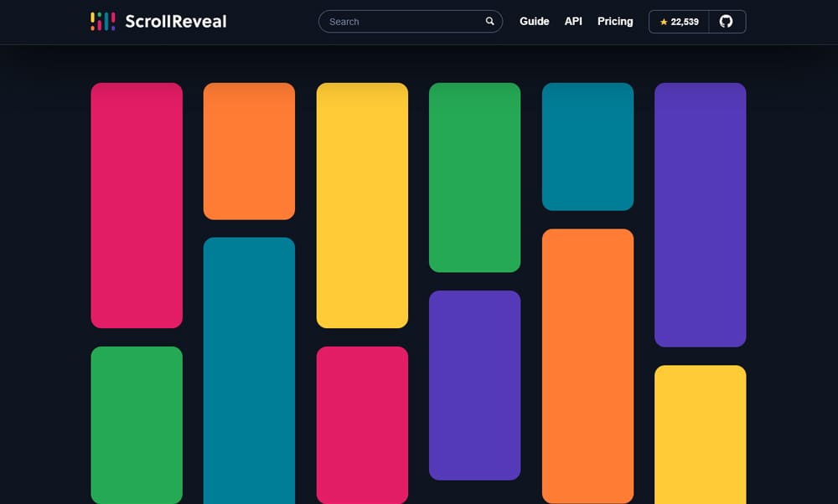Click inside the Search input field
The width and height of the screenshot is (838, 504).
[x=394, y=21]
